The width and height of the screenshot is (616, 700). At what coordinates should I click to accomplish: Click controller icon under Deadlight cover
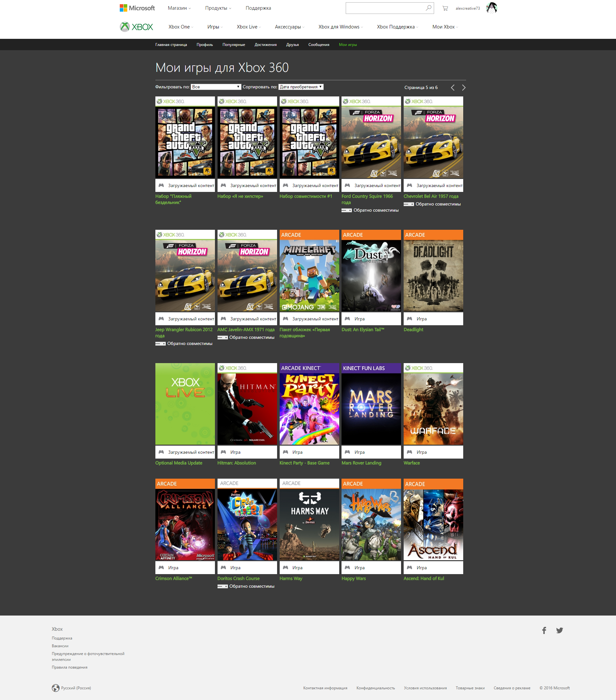[x=409, y=318]
